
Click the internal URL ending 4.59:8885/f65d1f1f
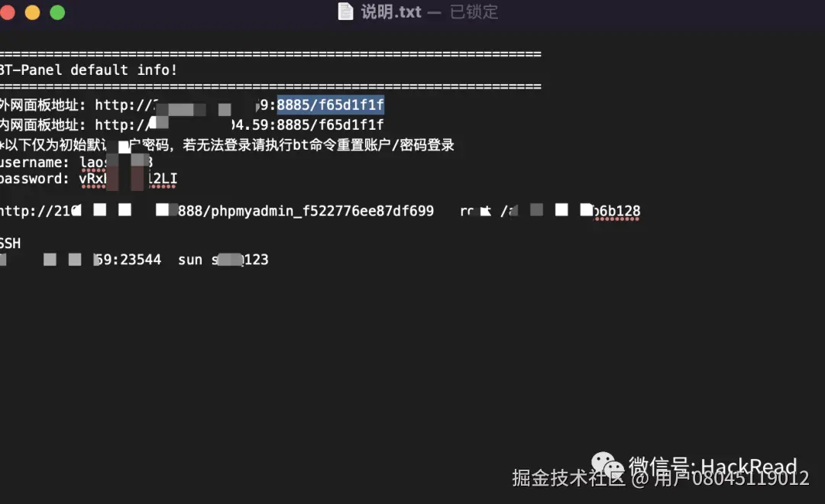point(308,124)
